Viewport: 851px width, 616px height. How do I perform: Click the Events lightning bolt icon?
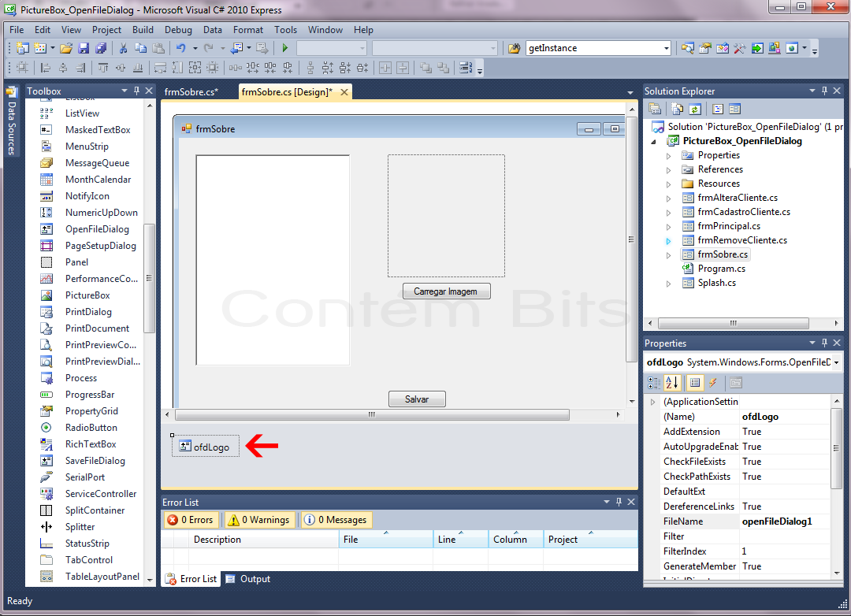(712, 383)
